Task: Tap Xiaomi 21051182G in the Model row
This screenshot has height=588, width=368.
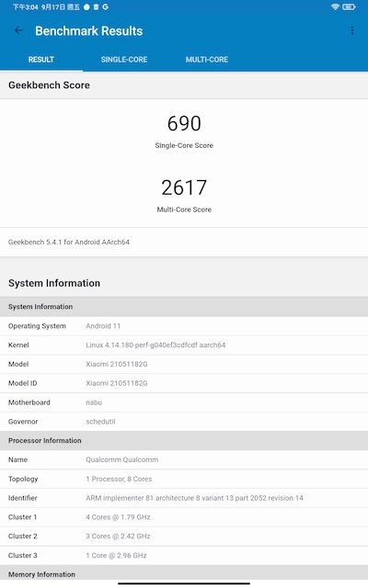Action: pyautogui.click(x=117, y=364)
